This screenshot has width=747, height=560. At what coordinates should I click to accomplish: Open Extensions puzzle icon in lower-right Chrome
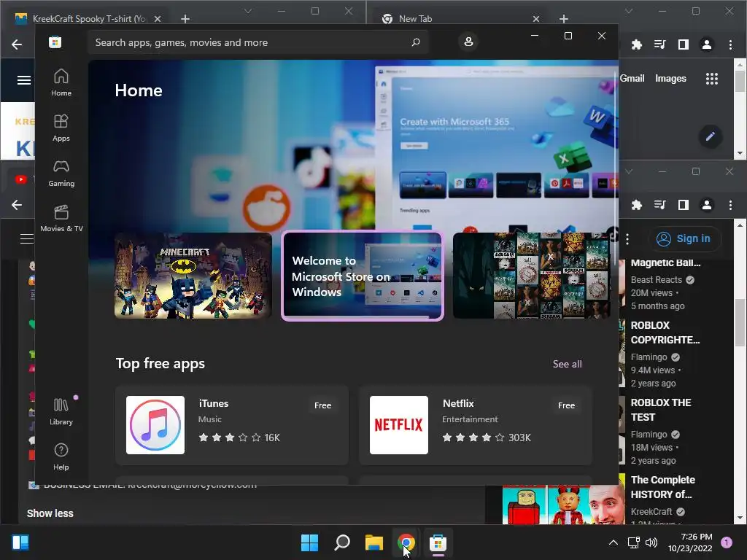tap(636, 205)
